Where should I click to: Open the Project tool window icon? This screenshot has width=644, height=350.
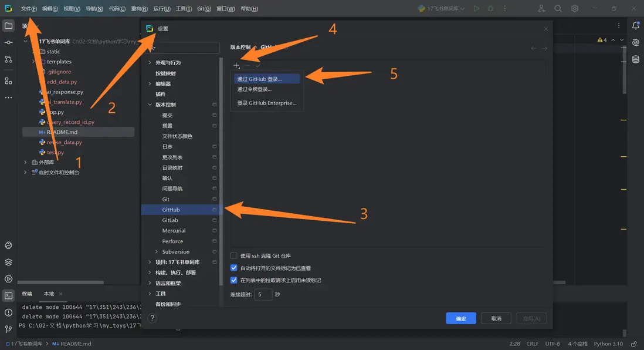[x=8, y=25]
